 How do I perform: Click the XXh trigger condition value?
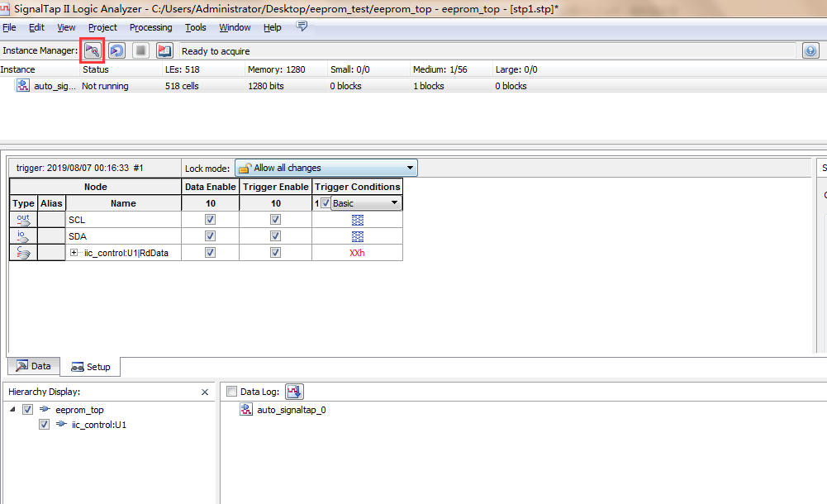[x=357, y=253]
